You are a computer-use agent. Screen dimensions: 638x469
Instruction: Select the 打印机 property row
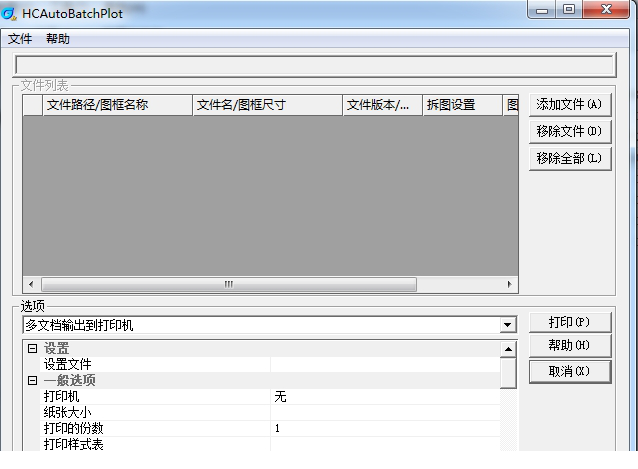pos(270,397)
